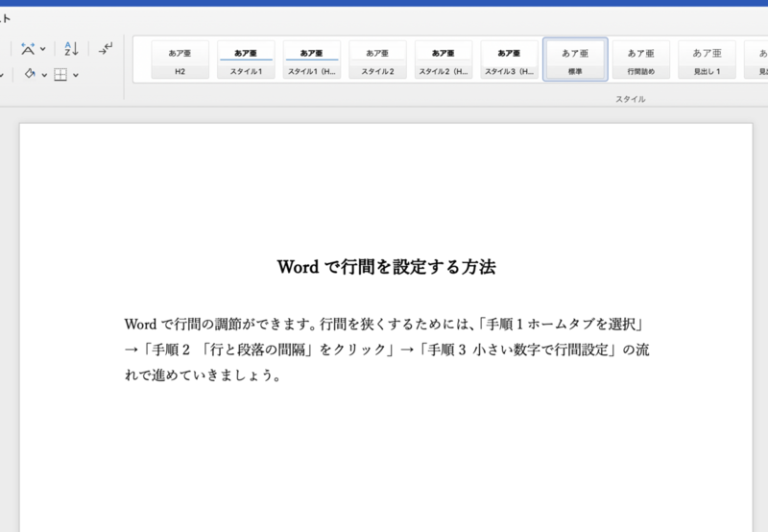
Task: Select the first スタイル1 style
Action: click(x=246, y=60)
